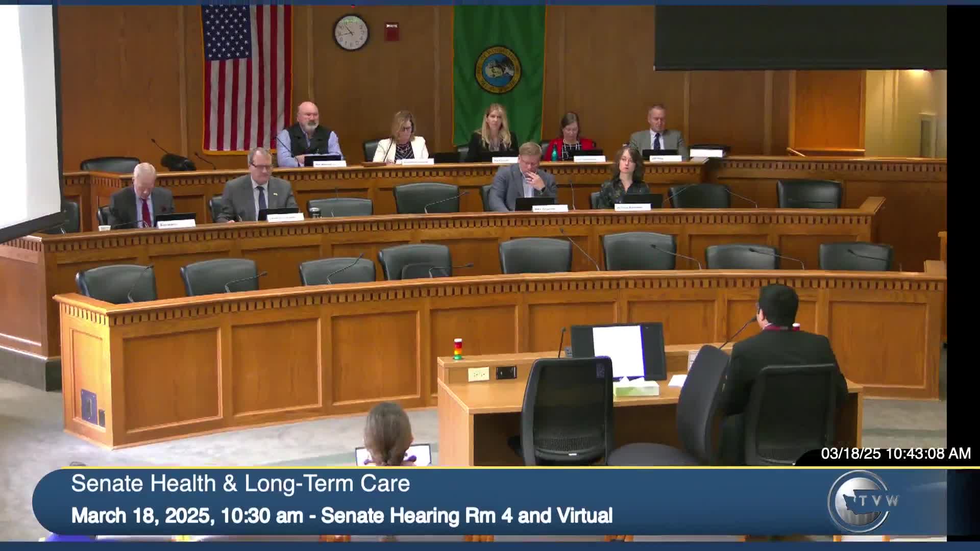Screen dimensions: 980x551
Task: Click the Washington state seal on green flag
Action: (x=498, y=70)
